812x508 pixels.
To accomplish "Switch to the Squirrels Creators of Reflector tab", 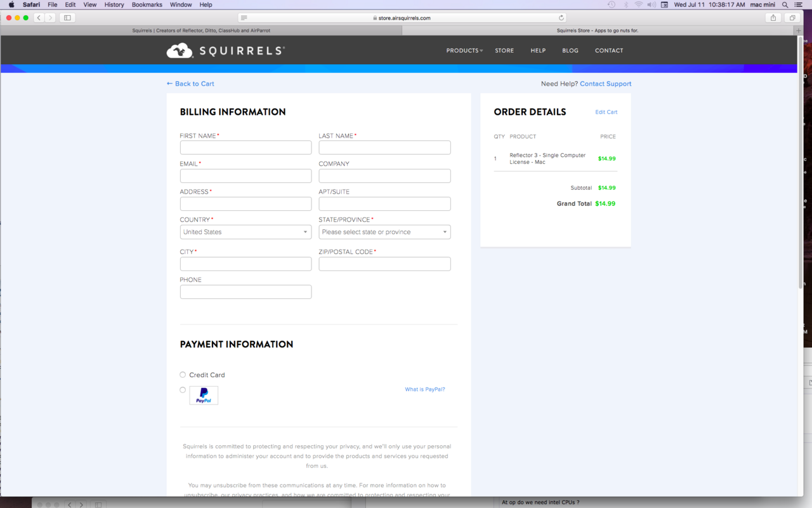I will click(201, 30).
